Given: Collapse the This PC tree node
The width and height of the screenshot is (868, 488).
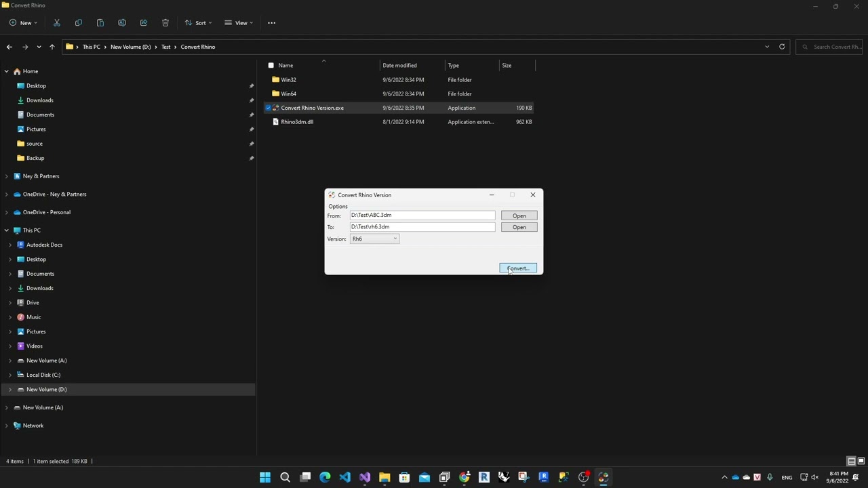Looking at the screenshot, I should 7,230.
